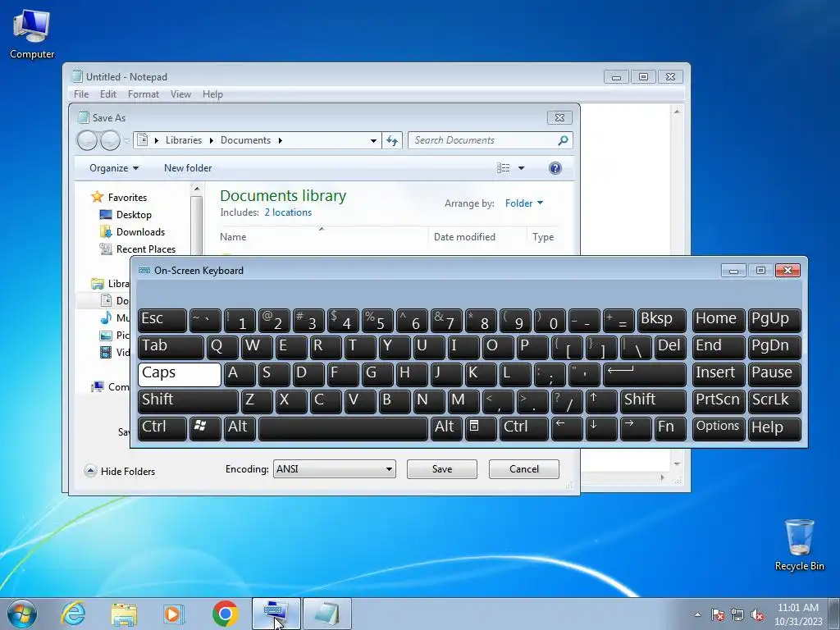Click the refresh icon in Save As address bar

(x=392, y=140)
